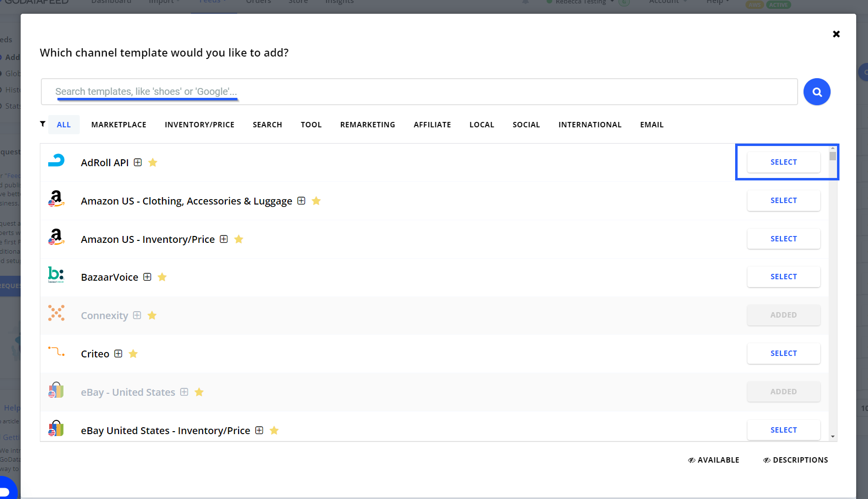Select the BazaarVoice template

pyautogui.click(x=783, y=277)
